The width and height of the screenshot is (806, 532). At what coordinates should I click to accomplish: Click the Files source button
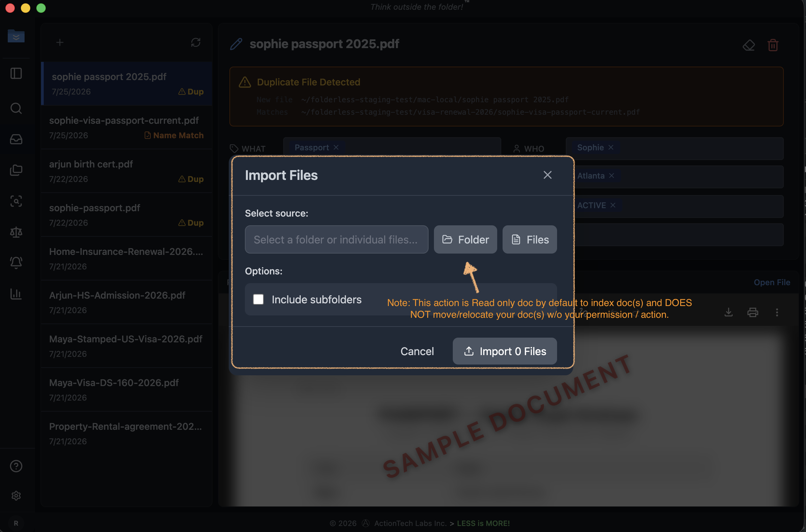529,239
